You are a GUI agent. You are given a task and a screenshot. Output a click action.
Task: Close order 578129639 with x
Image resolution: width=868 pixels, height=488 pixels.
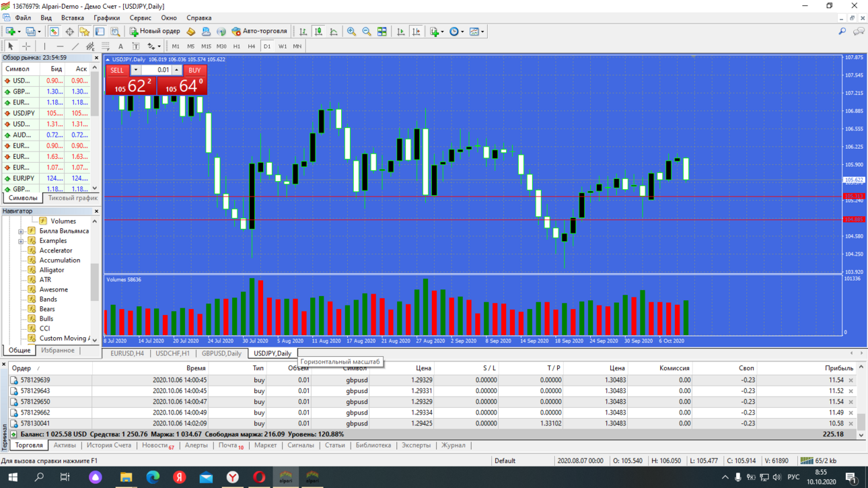(851, 380)
